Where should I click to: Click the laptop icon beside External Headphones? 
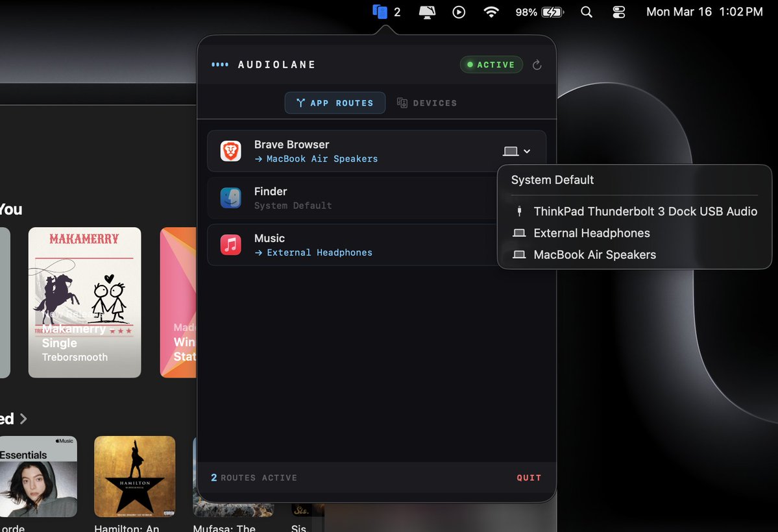coord(519,233)
